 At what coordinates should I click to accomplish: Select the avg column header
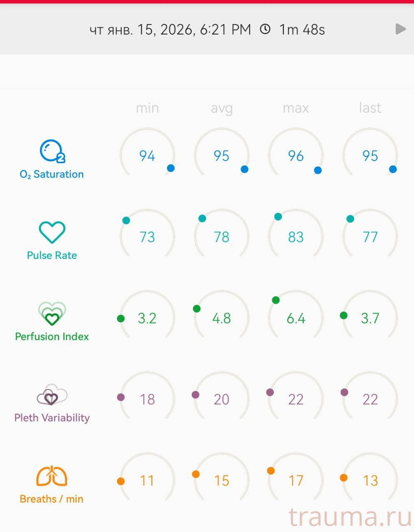[x=221, y=108]
